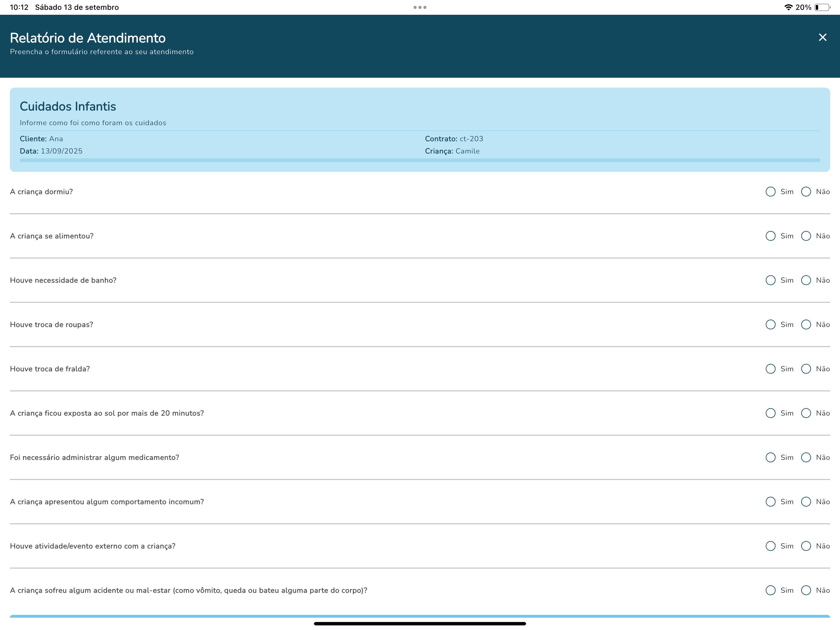
Task: Click 'Foi necessário administrar algum medicamento?' text
Action: (x=95, y=457)
